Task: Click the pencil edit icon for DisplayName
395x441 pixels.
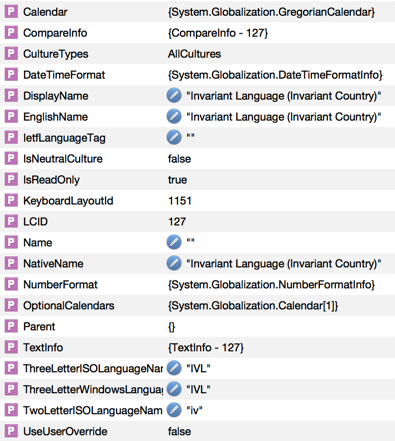Action: (174, 96)
